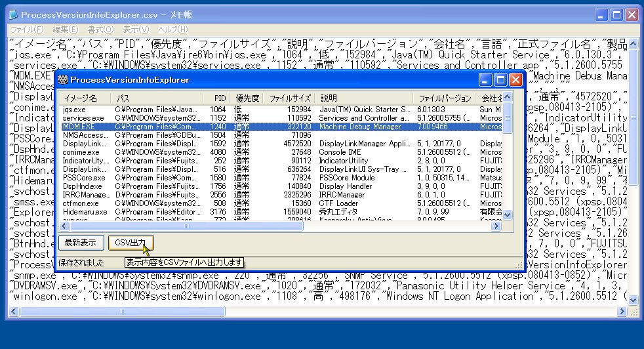Sort by the PID column header
644x349 pixels.
pos(216,98)
